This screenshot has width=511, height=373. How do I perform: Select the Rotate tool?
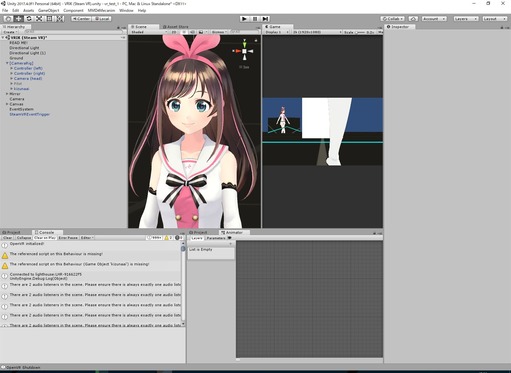(29, 19)
